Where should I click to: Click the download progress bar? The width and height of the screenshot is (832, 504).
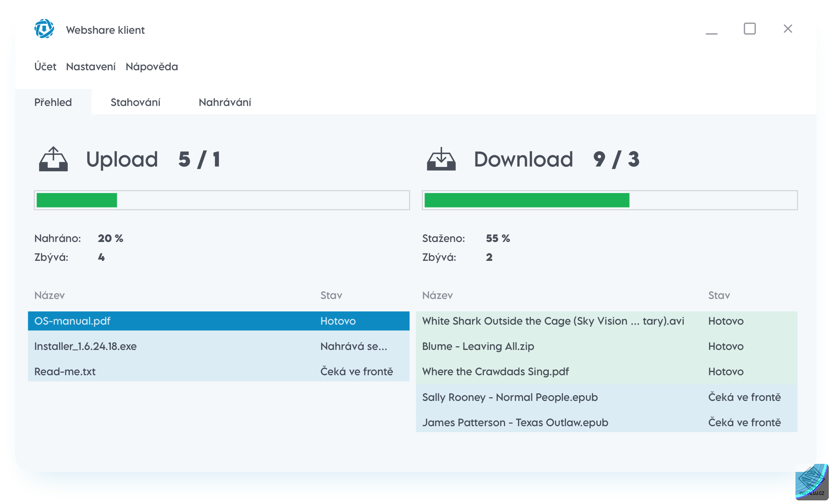click(x=610, y=200)
